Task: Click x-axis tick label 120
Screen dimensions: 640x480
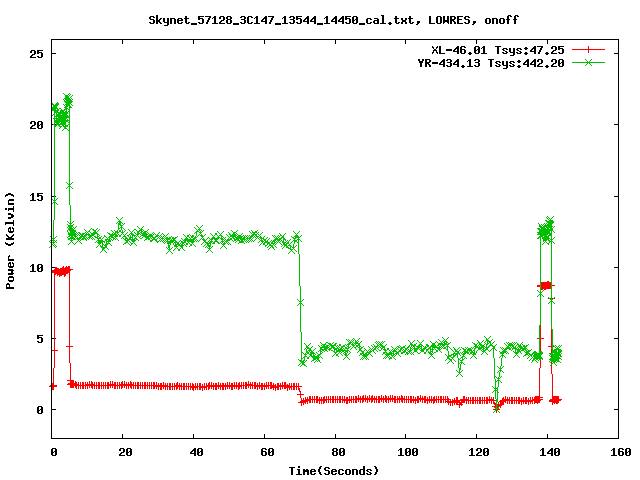Action: (479, 452)
